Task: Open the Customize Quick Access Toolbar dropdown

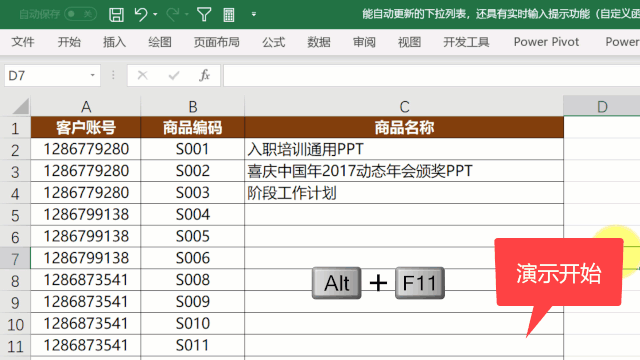Action: pyautogui.click(x=254, y=14)
